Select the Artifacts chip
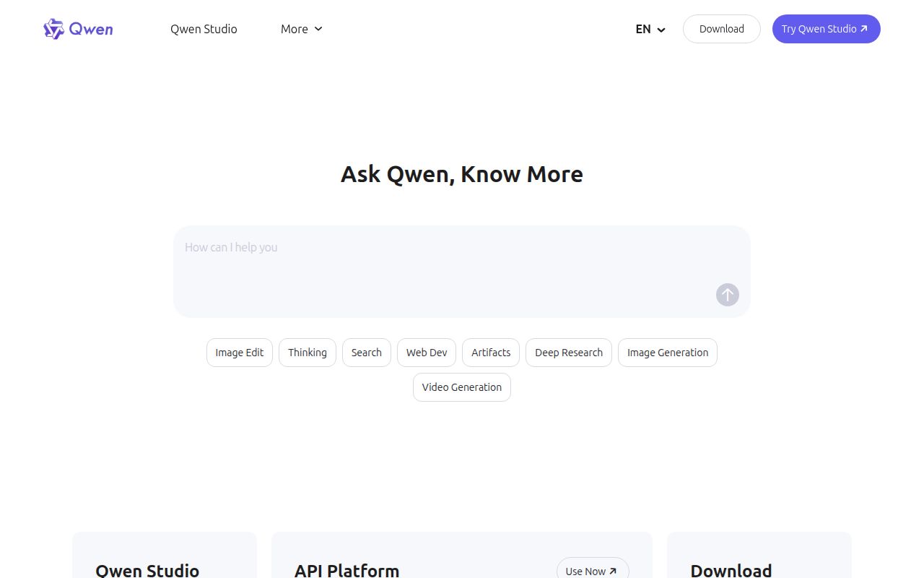924x578 pixels. (491, 353)
